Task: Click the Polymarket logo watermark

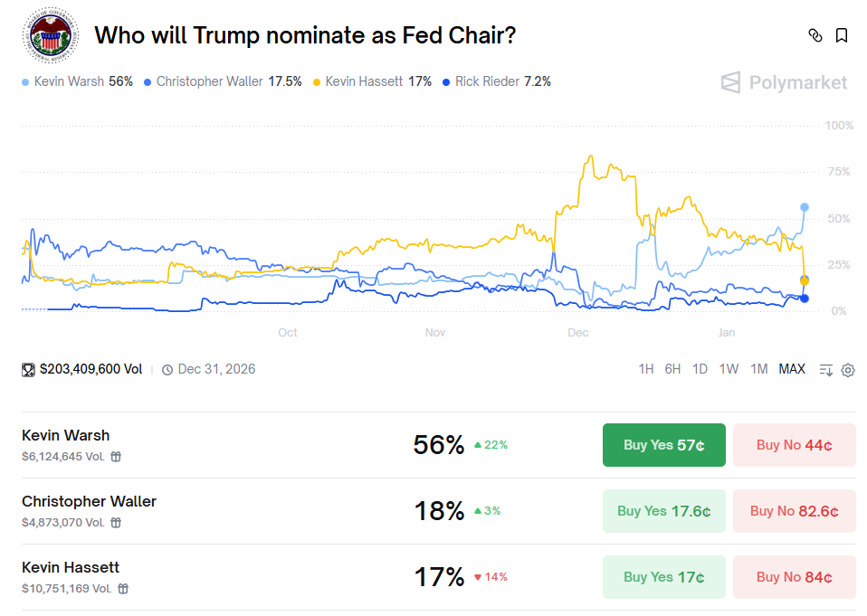Action: click(x=784, y=83)
